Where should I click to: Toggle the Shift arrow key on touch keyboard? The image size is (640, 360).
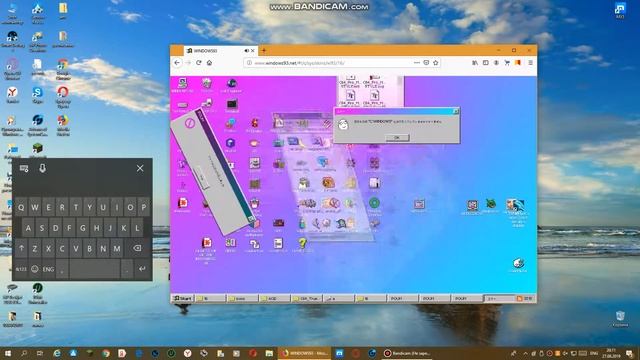pyautogui.click(x=21, y=248)
